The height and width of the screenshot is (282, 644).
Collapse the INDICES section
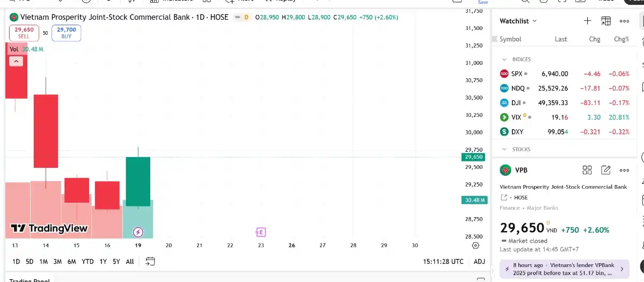(x=504, y=60)
